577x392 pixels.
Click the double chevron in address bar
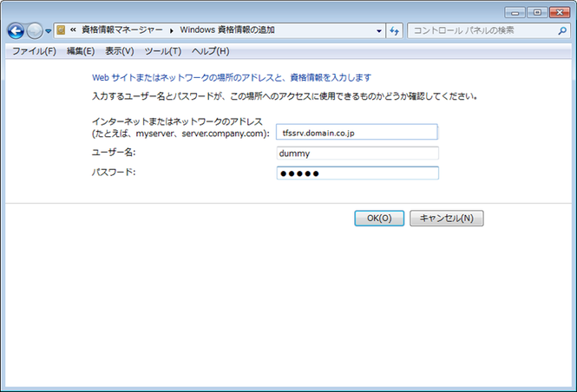pos(73,29)
